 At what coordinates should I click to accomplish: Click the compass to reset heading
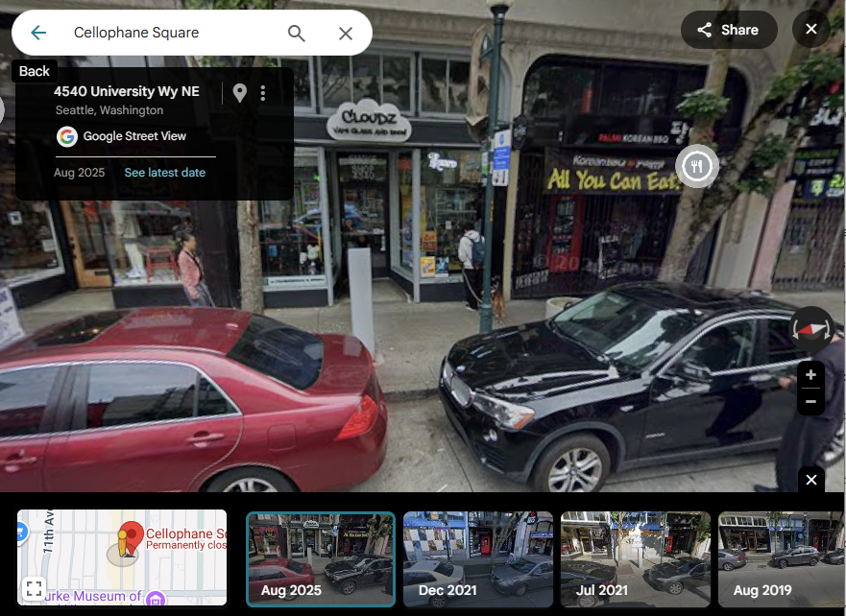(x=811, y=329)
